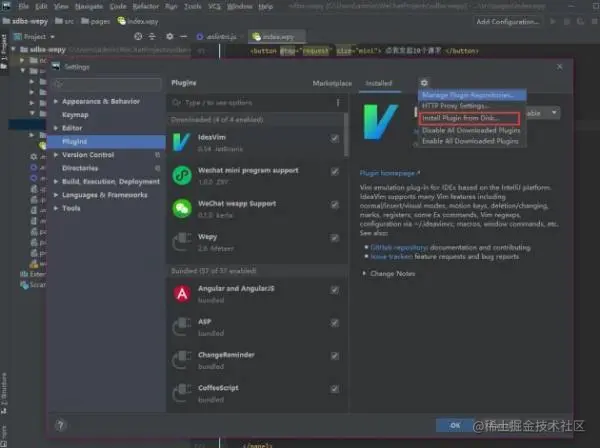Click the Wechat mini program support icon
Image resolution: width=600 pixels, height=448 pixels.
pyautogui.click(x=182, y=176)
